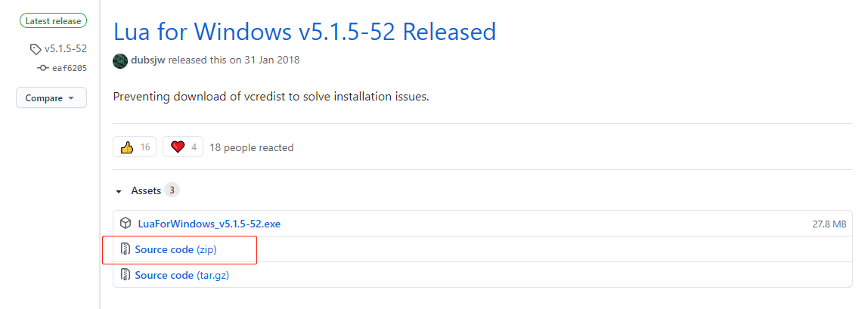Click the file icon for Source code (tar.gz)
Viewport: 868px width, 309px height.
point(126,275)
